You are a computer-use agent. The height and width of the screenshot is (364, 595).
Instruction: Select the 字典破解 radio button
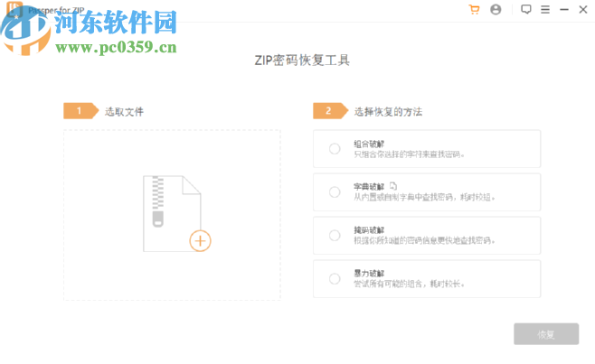335,191
